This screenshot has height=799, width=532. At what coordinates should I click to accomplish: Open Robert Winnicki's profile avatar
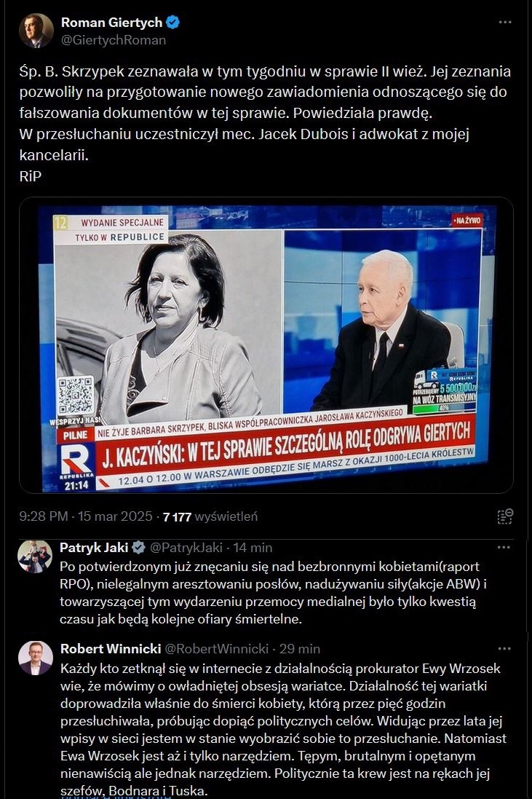click(36, 658)
